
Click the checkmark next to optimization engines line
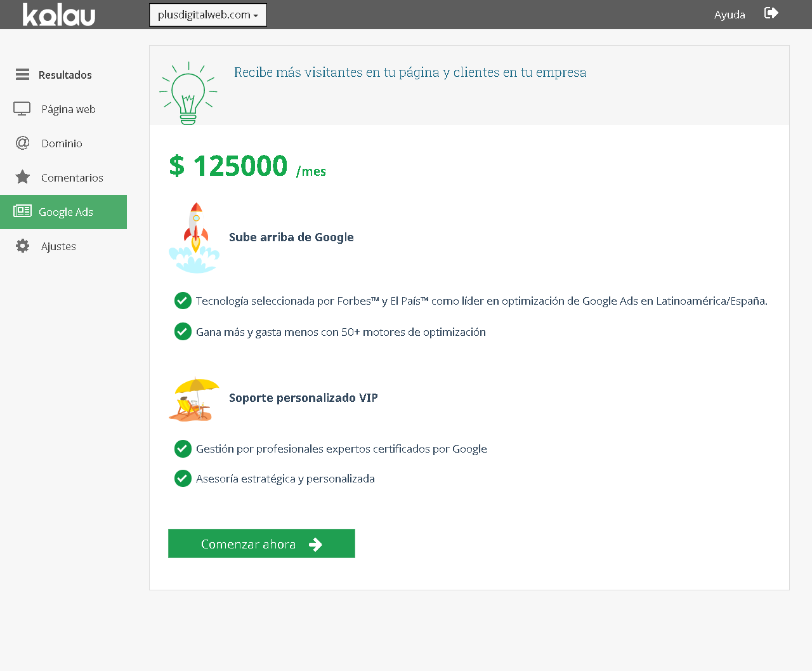tap(183, 331)
